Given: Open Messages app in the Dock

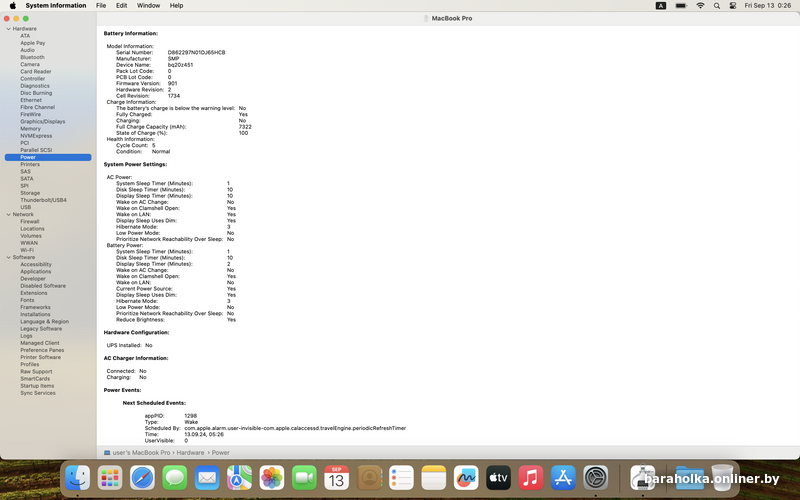Looking at the screenshot, I should pyautogui.click(x=174, y=478).
